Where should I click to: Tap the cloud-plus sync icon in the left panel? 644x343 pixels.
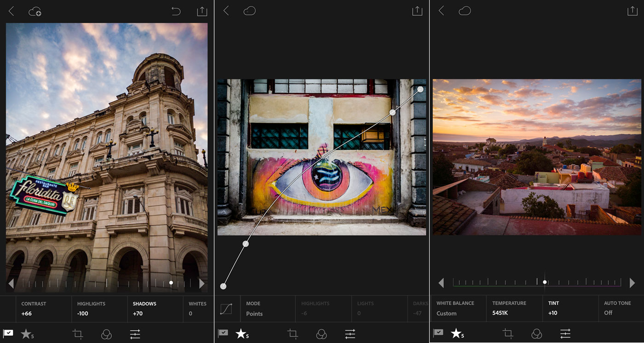point(35,11)
